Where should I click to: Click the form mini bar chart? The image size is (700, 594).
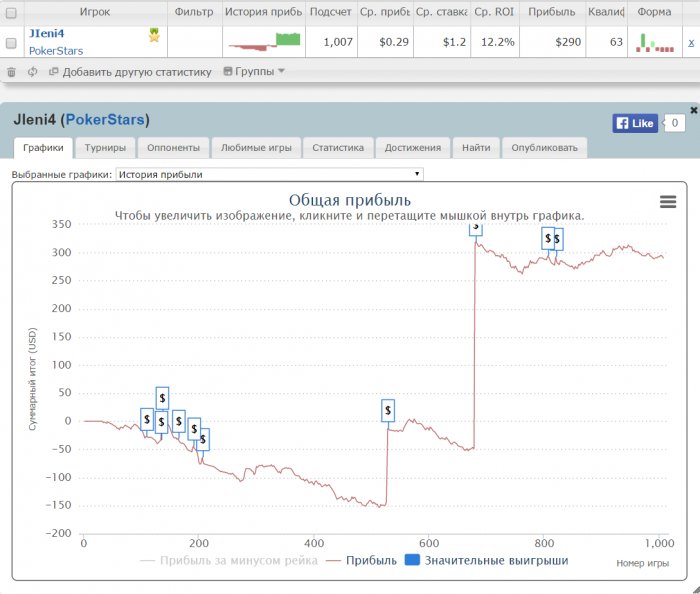[655, 43]
